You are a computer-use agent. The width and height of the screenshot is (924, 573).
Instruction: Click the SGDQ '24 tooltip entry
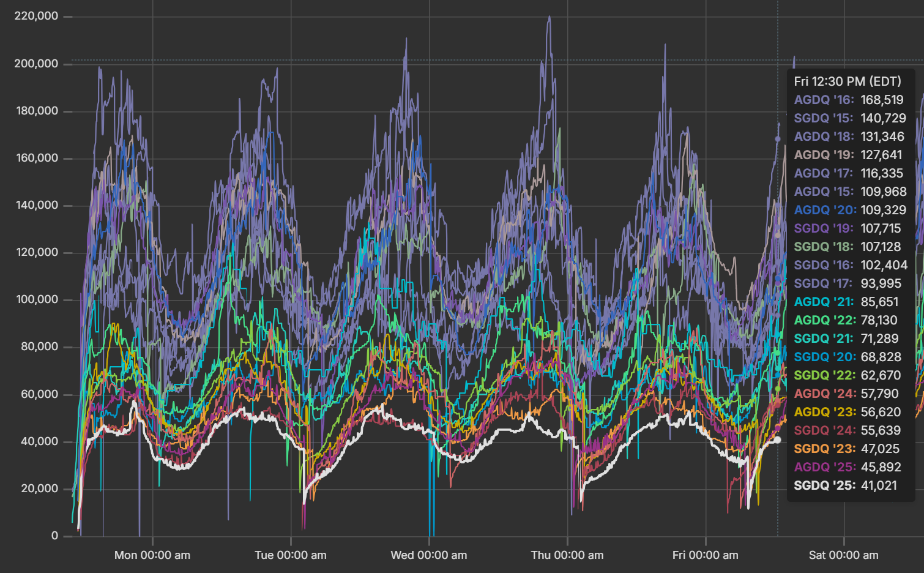click(848, 430)
